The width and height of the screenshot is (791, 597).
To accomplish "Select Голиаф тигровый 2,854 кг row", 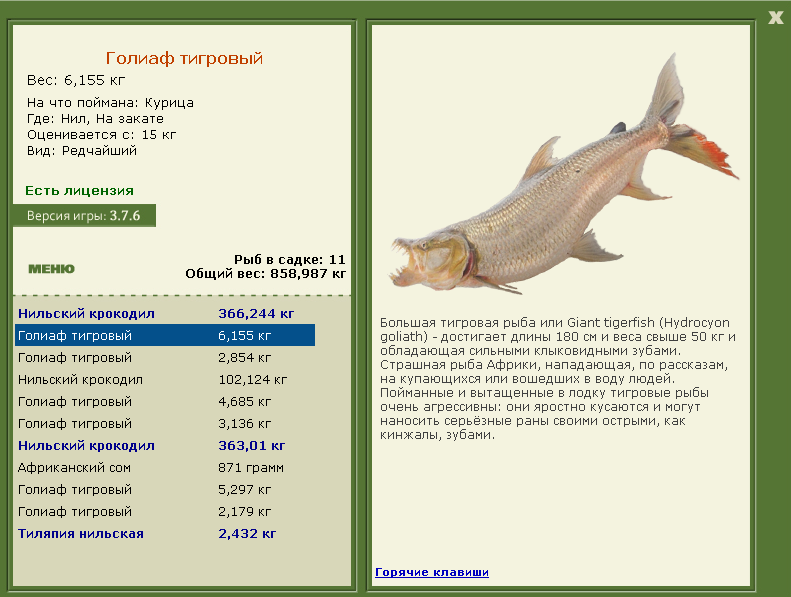I will point(165,358).
